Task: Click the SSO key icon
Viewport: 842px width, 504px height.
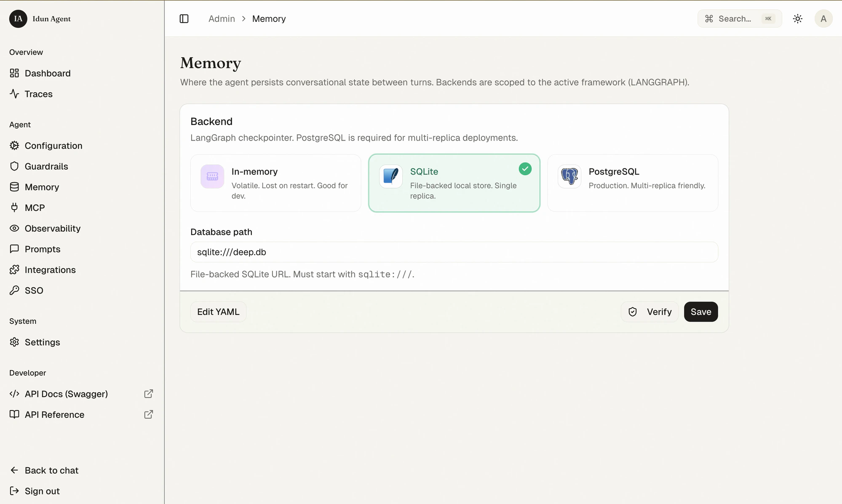Action: coord(14,290)
